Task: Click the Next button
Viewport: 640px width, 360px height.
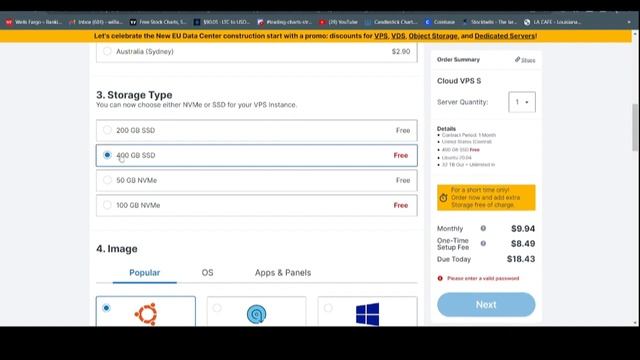Action: pos(486,304)
